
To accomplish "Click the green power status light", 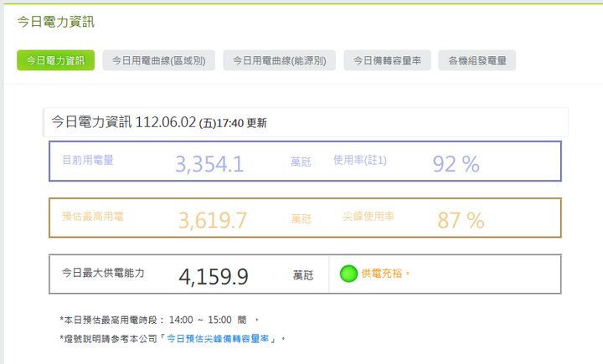I will point(348,274).
